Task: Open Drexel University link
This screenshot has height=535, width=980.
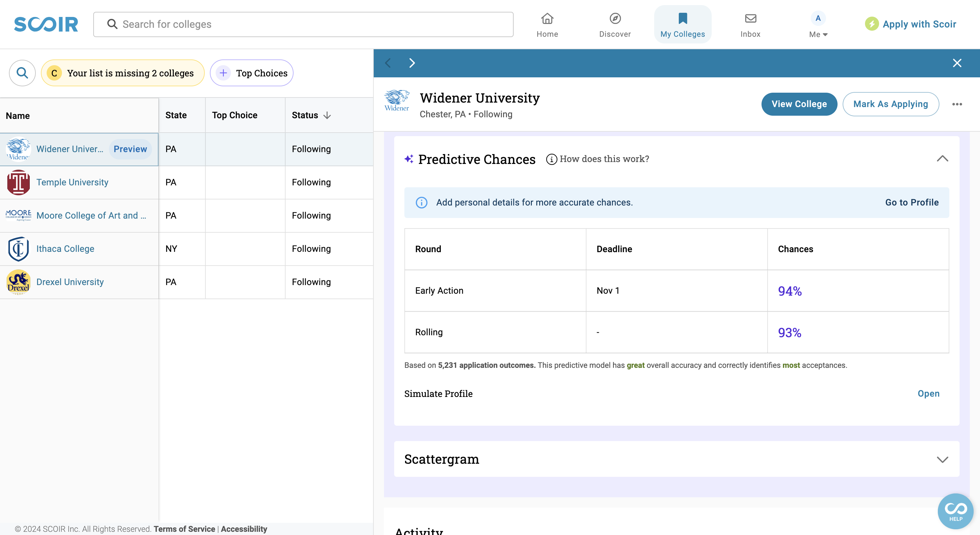Action: 70,282
